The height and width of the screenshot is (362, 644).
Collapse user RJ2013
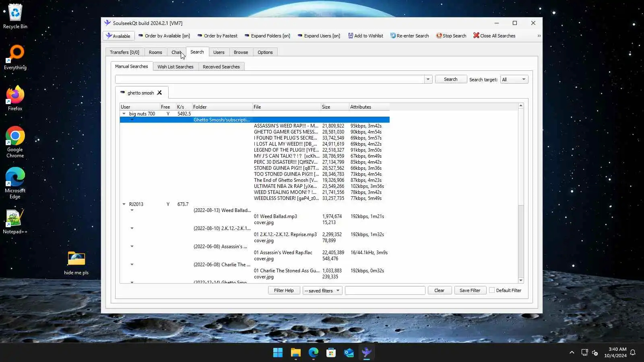(x=124, y=204)
